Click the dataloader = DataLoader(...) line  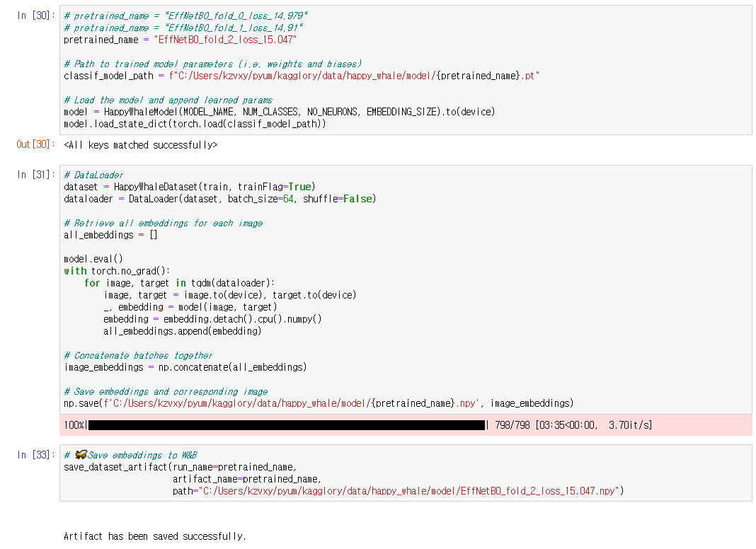point(220,199)
